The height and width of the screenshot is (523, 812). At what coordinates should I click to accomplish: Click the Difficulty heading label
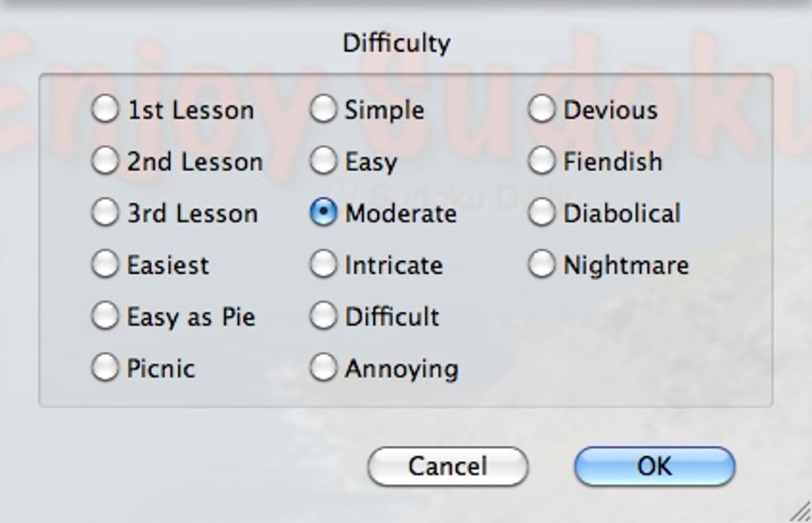pyautogui.click(x=396, y=43)
